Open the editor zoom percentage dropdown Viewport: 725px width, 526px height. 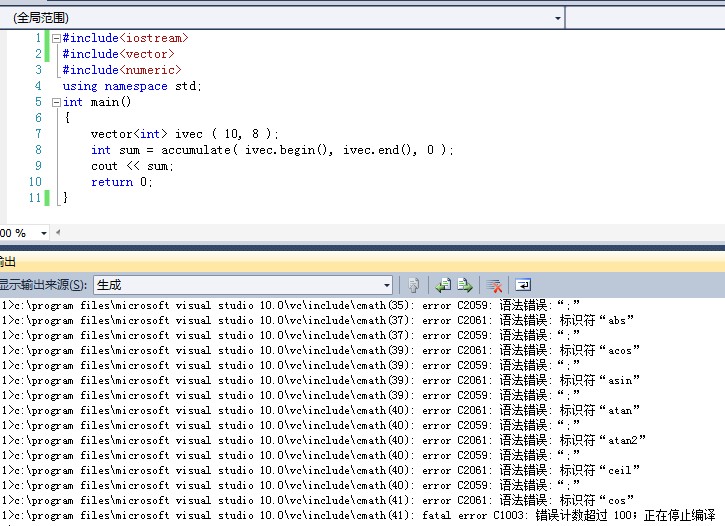click(x=42, y=233)
